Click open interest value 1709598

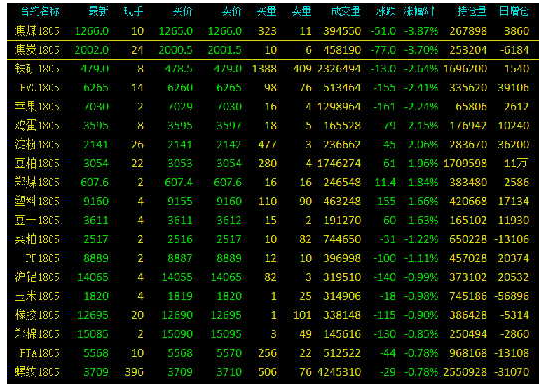tap(465, 163)
